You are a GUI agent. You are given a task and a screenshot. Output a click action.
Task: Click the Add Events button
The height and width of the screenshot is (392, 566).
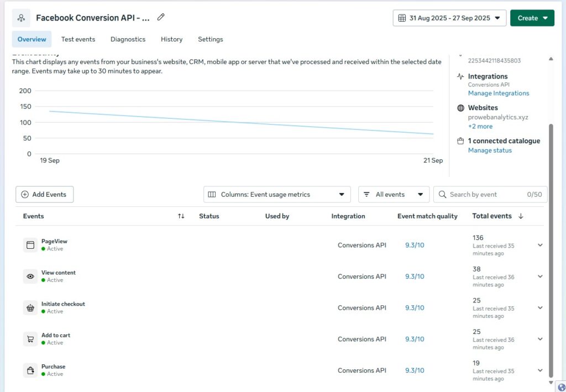coord(44,195)
